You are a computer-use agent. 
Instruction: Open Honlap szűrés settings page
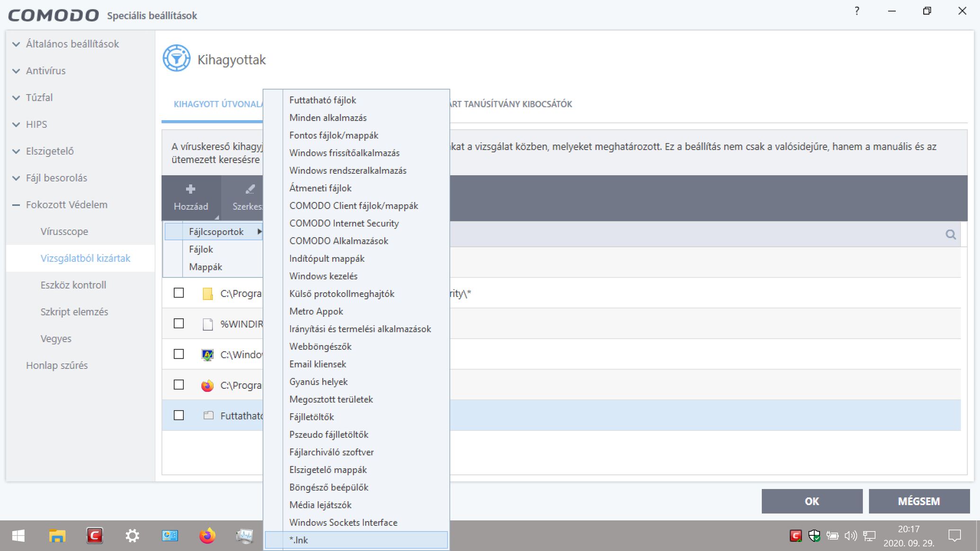tap(57, 366)
